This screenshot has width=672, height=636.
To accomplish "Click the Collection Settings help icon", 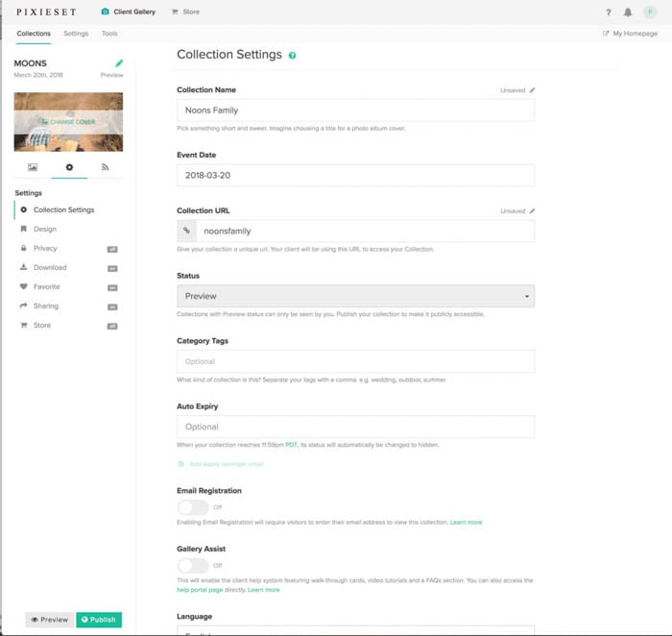I will (292, 56).
